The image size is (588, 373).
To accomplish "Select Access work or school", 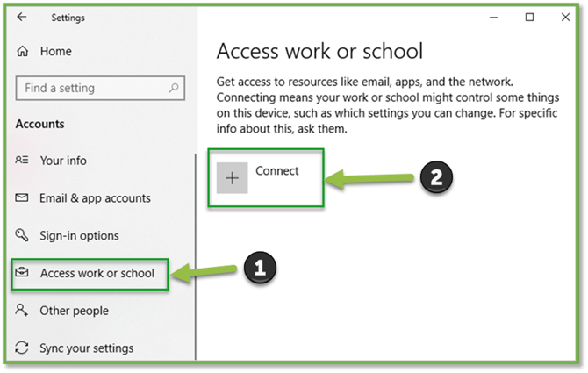I will (x=97, y=273).
